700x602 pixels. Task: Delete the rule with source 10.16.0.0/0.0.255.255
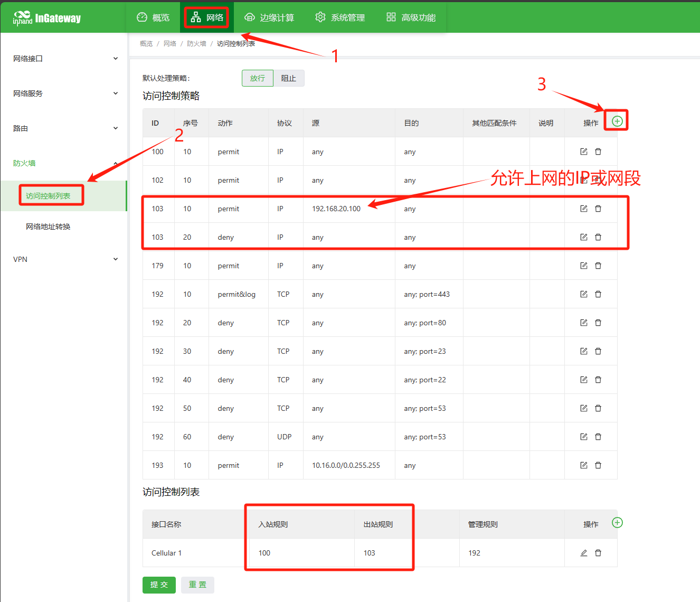[x=598, y=465]
